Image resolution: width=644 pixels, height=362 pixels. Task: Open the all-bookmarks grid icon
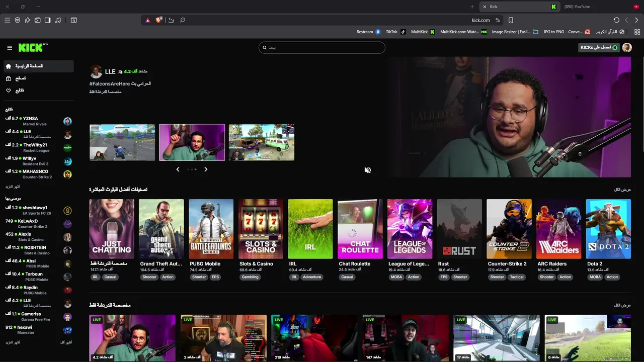click(x=637, y=32)
